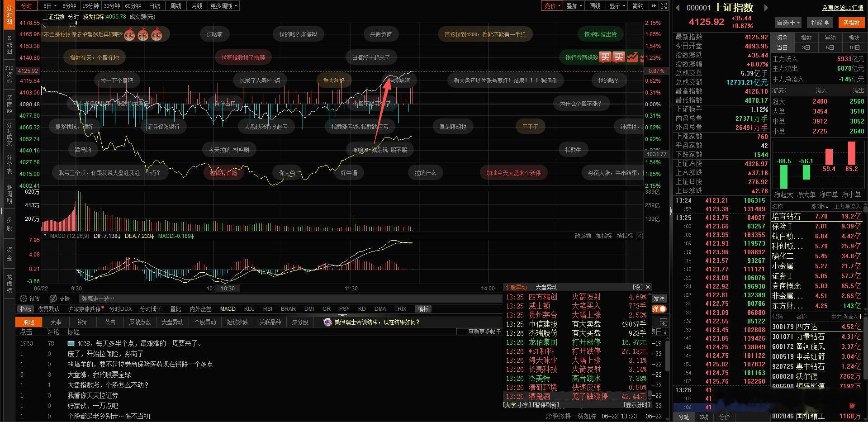The height and width of the screenshot is (422, 868).
Task: Switch popup font to 大字
Action: click(x=510, y=405)
